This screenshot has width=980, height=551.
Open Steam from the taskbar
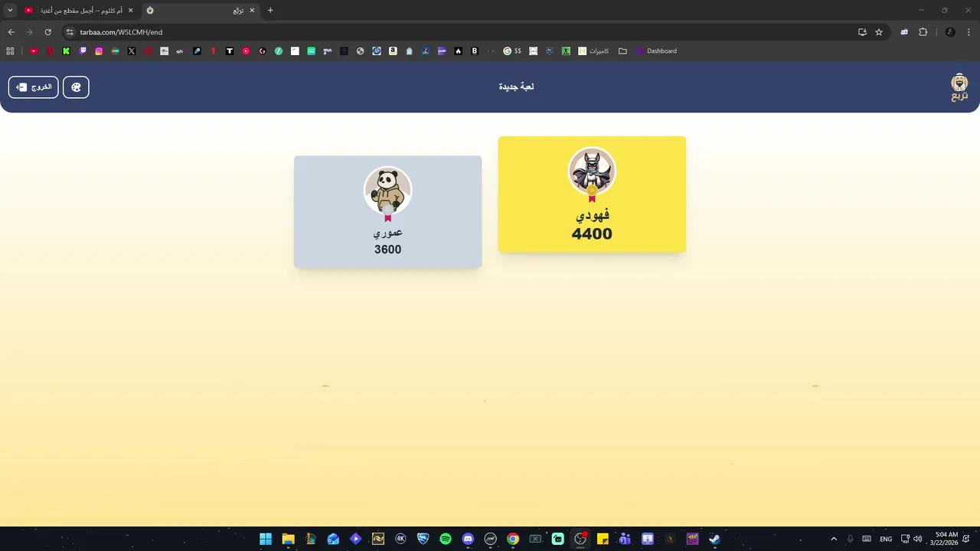pos(714,539)
